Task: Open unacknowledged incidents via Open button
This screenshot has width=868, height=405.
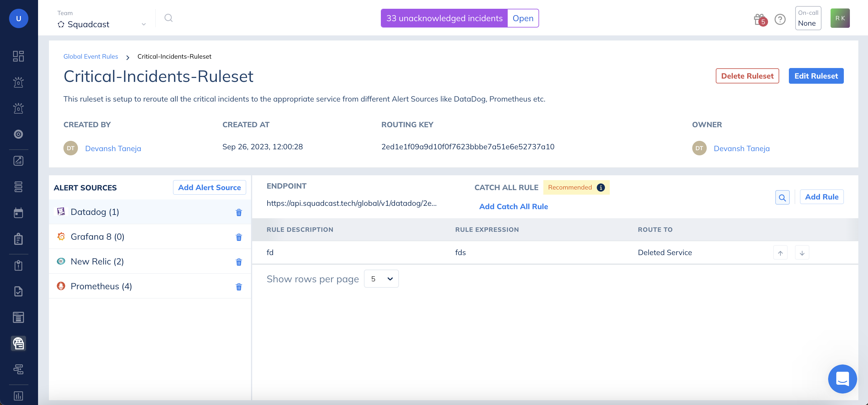Action: coord(523,18)
